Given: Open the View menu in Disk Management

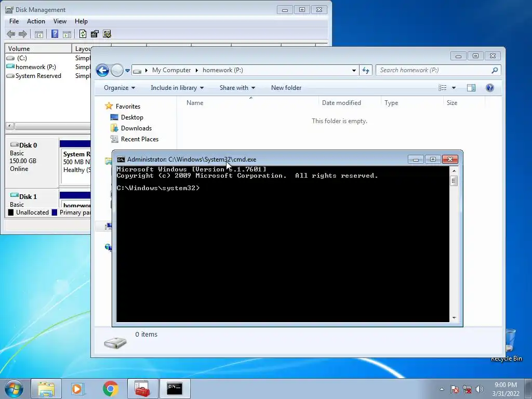Looking at the screenshot, I should pos(60,21).
